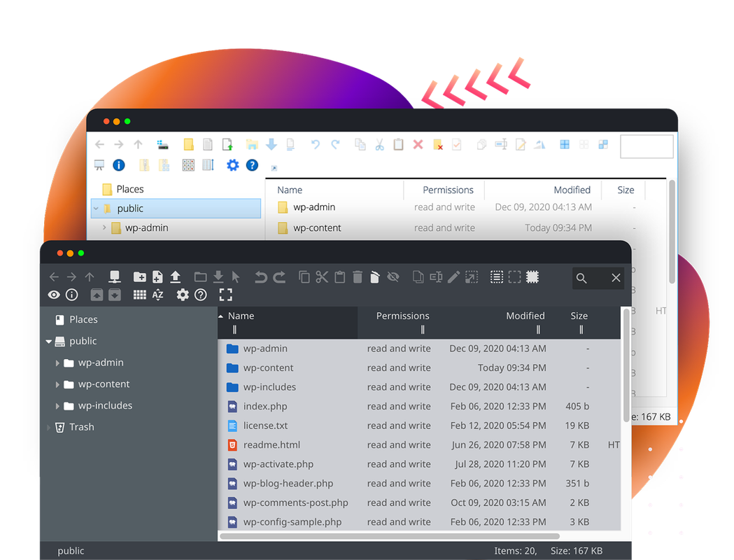Click the blue help icon in light window
The height and width of the screenshot is (560, 734).
click(x=252, y=164)
